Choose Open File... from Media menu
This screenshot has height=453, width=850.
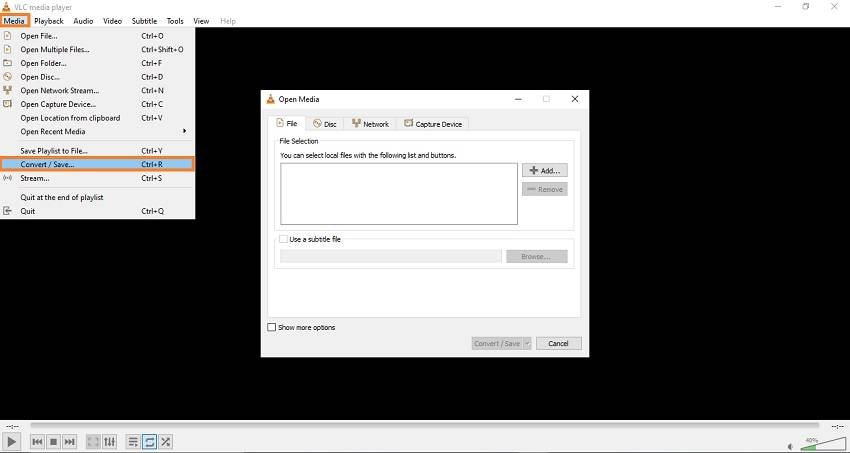[97, 36]
